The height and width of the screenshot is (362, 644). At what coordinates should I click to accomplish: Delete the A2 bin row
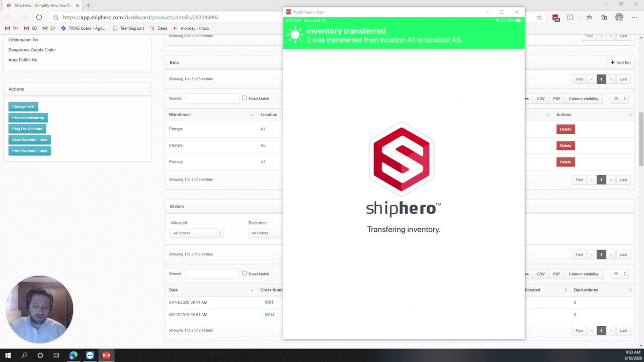tap(566, 162)
